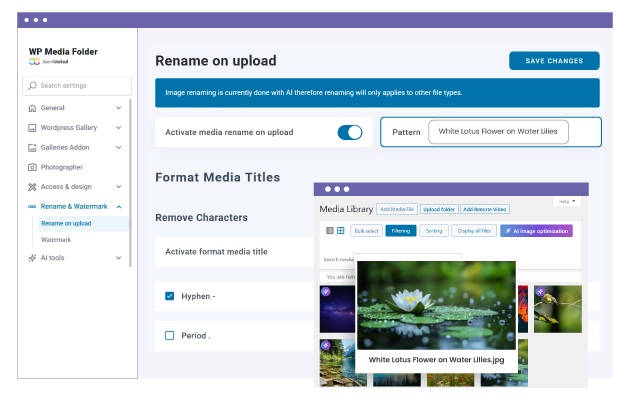Screen dimensions: 630x400
Task: Switch Media Library to list view icon
Action: point(328,231)
